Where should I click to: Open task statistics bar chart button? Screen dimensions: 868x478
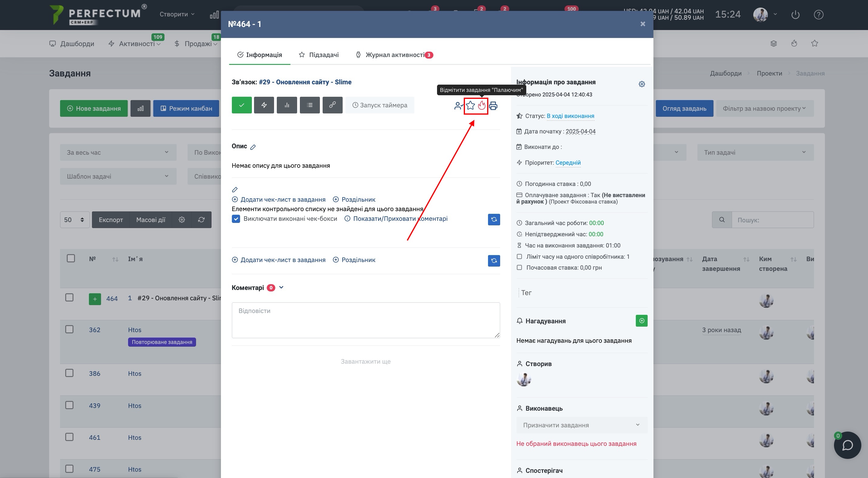(x=287, y=105)
